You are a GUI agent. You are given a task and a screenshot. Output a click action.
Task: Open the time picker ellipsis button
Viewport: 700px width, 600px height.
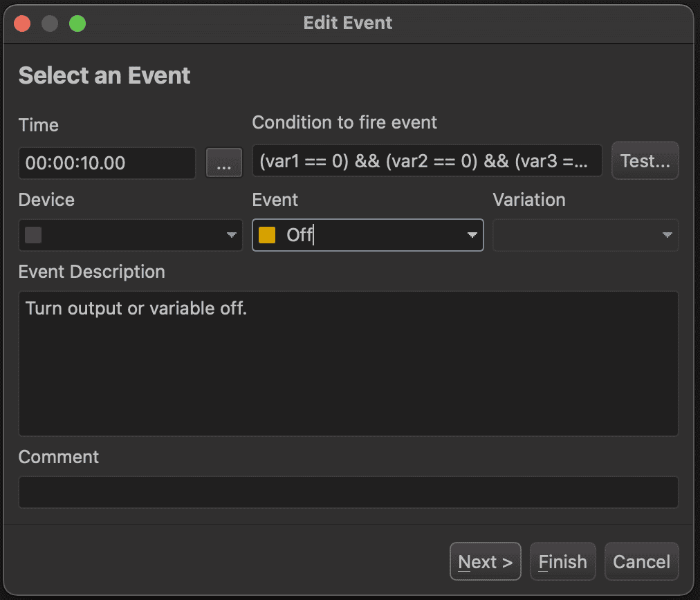pos(224,162)
